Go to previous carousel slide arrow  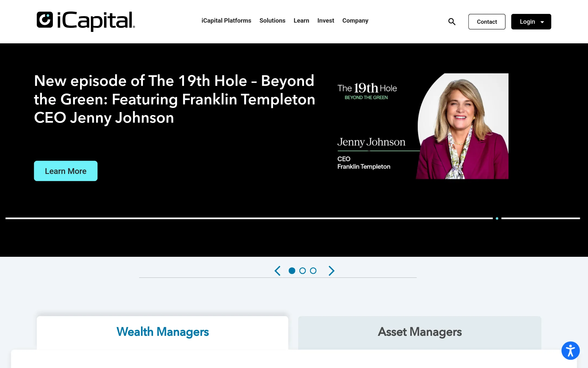[x=277, y=271]
